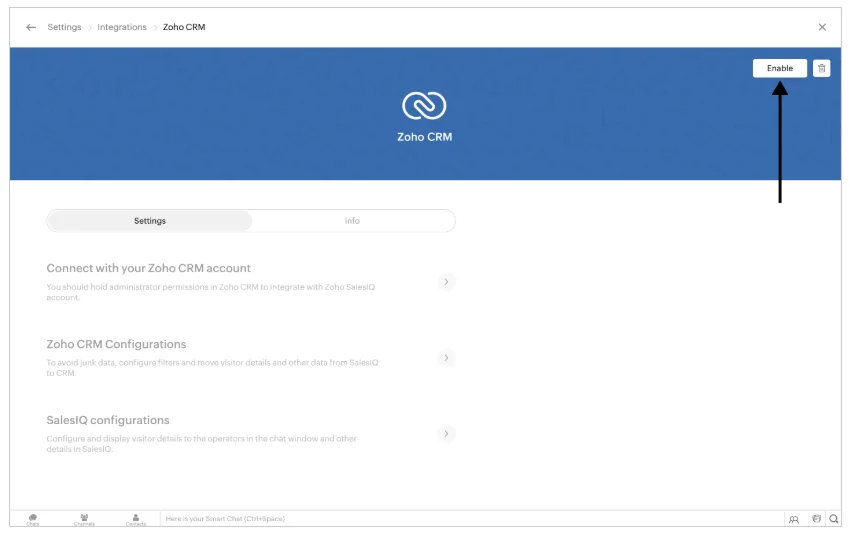850x534 pixels.
Task: Open the Settings breadcrumb link
Action: [x=64, y=27]
